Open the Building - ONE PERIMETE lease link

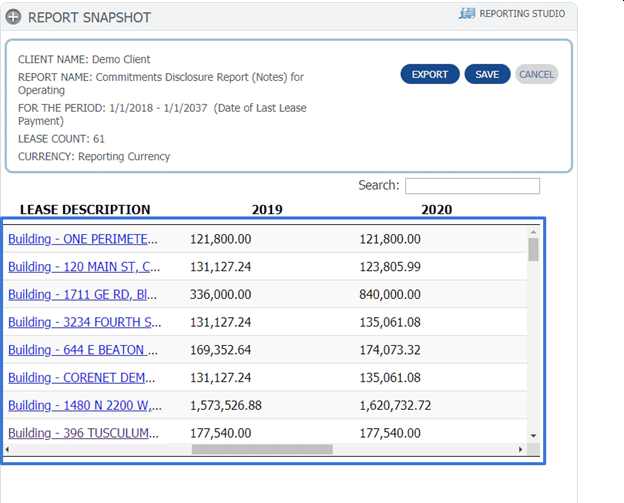pyautogui.click(x=83, y=239)
